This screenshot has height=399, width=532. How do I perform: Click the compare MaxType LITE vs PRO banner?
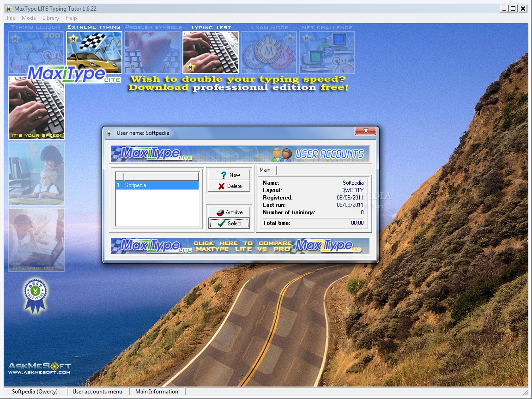pos(240,246)
